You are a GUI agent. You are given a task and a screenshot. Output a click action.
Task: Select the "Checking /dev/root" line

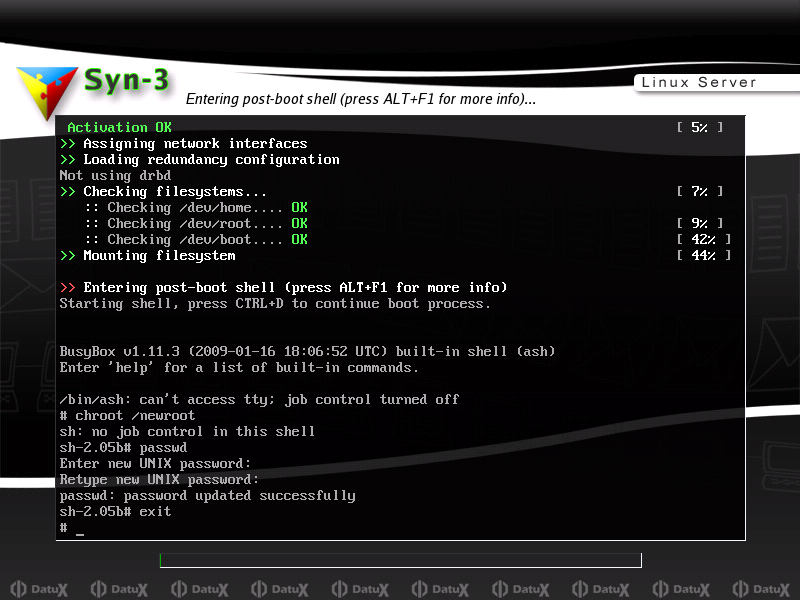point(196,223)
